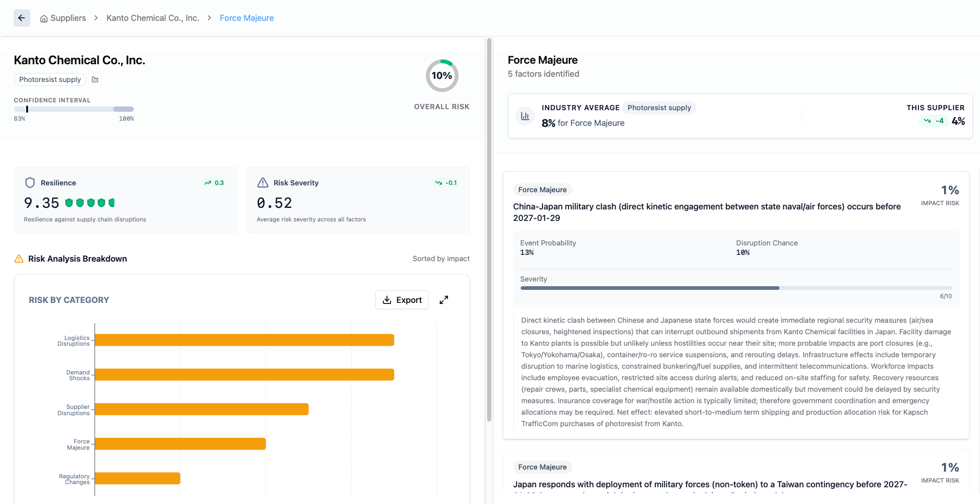Click the Resilience shield icon
The width and height of the screenshot is (980, 504).
tap(30, 183)
